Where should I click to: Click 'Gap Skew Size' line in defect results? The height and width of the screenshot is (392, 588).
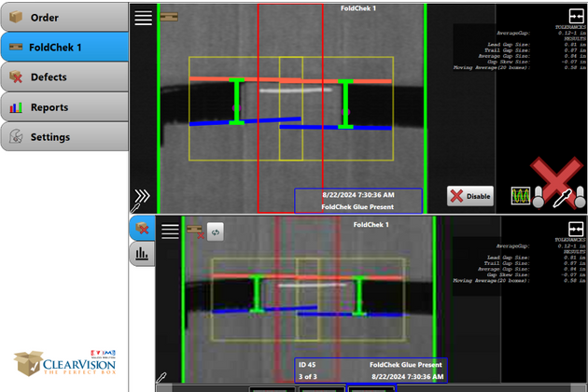point(537,274)
